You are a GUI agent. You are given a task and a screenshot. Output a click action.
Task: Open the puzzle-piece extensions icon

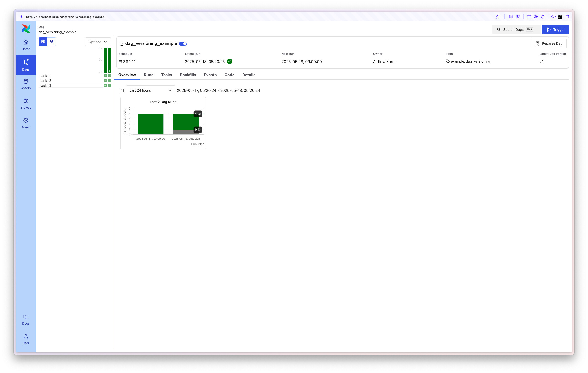[554, 17]
